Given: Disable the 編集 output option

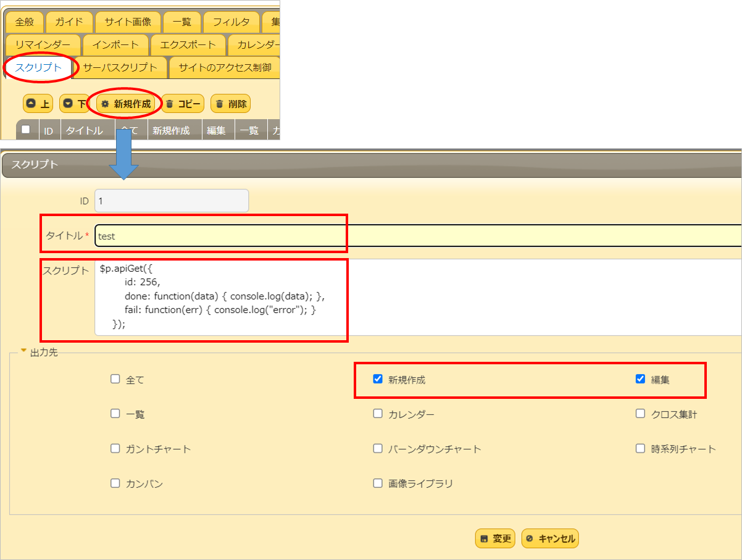Looking at the screenshot, I should coord(640,379).
